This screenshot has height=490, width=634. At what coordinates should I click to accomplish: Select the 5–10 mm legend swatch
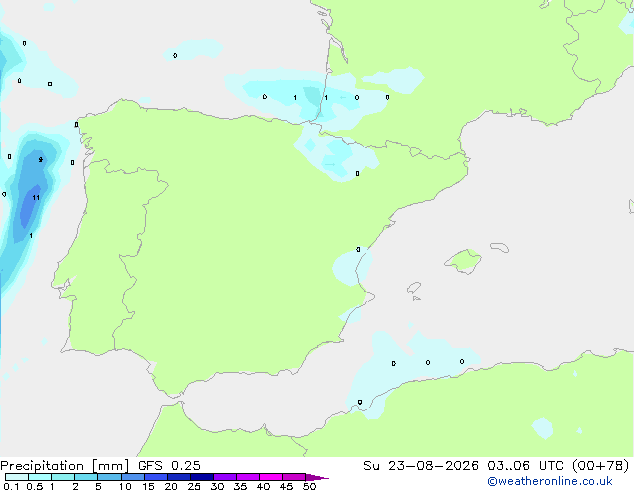tap(109, 477)
